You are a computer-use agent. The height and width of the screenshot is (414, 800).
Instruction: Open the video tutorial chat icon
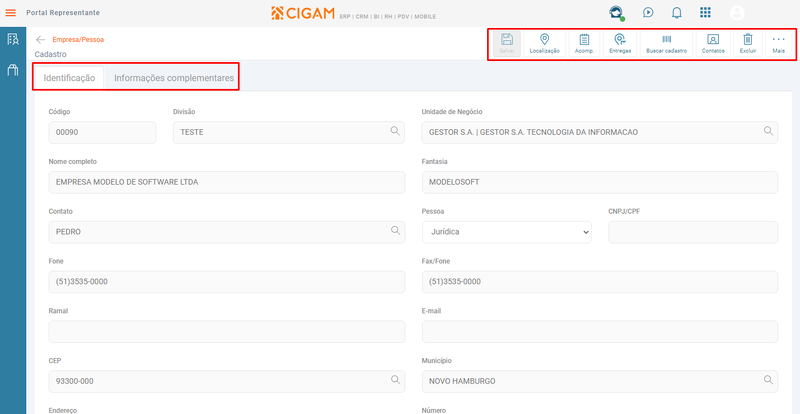pyautogui.click(x=648, y=12)
